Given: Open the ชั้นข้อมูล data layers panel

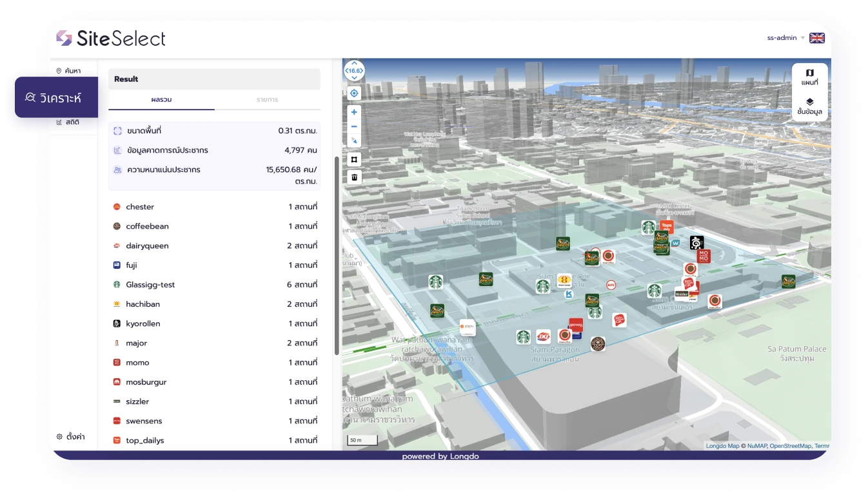Looking at the screenshot, I should pos(810,106).
